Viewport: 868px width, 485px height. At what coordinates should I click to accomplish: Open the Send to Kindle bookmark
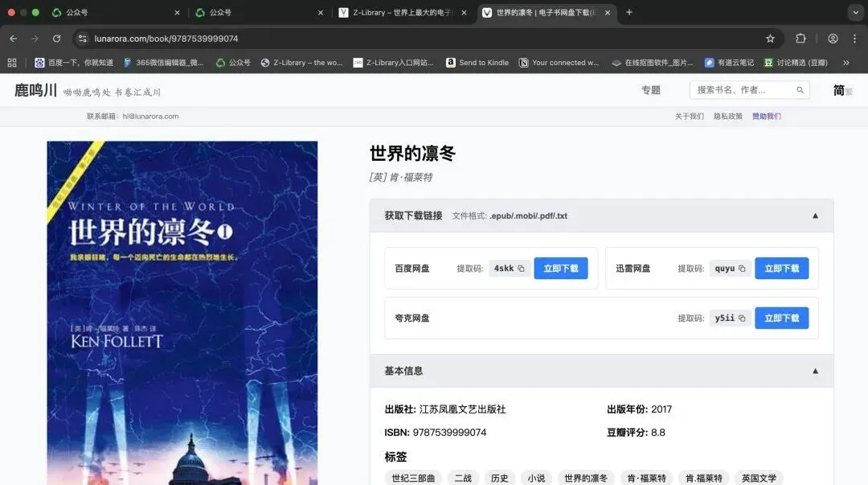coord(477,63)
